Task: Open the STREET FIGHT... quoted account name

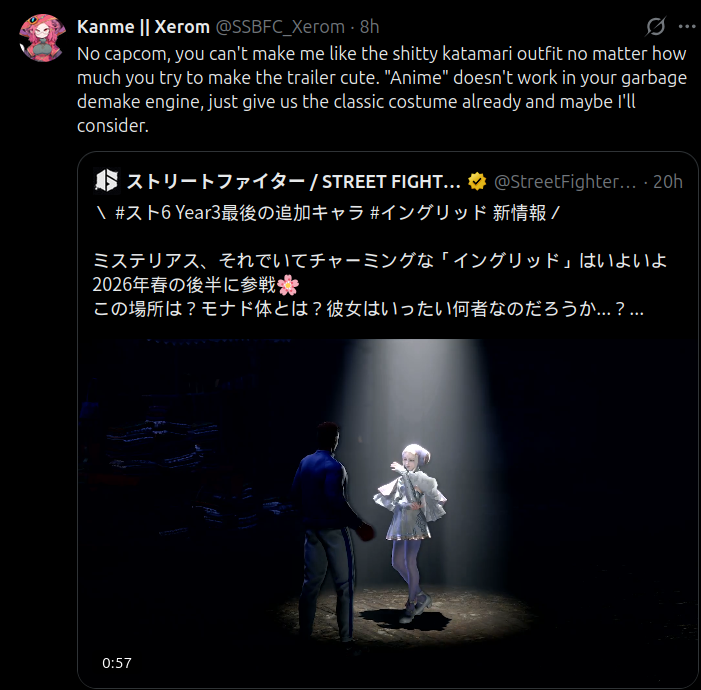Action: [x=293, y=182]
